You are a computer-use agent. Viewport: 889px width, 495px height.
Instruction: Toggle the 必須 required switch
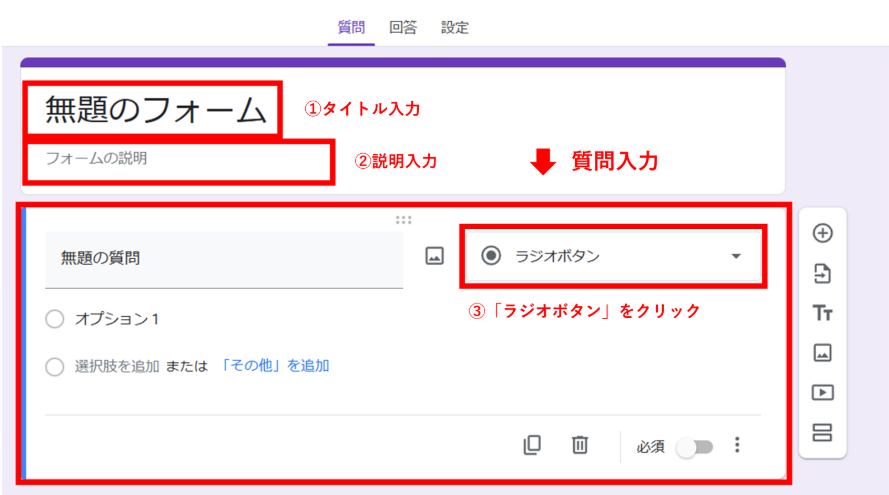(694, 447)
